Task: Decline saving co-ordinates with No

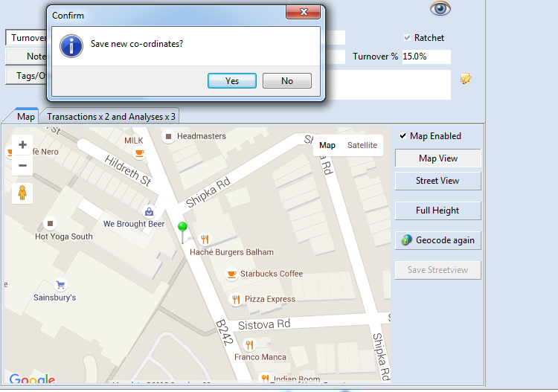Action: pos(287,81)
